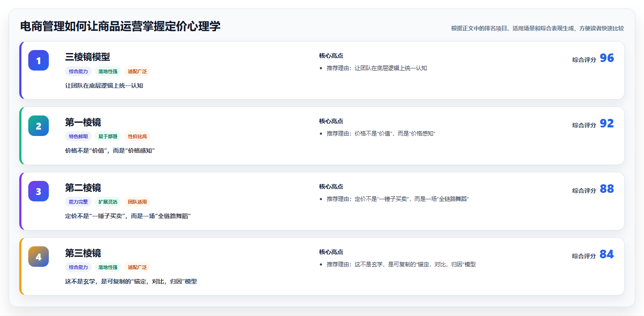
Task: Click the rank 3 number badge
Action: point(39,191)
